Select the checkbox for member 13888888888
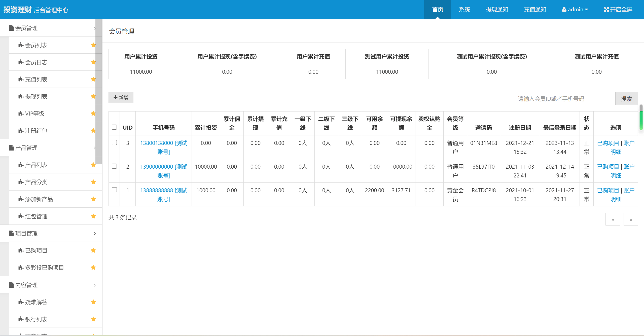The image size is (644, 336). 114,190
